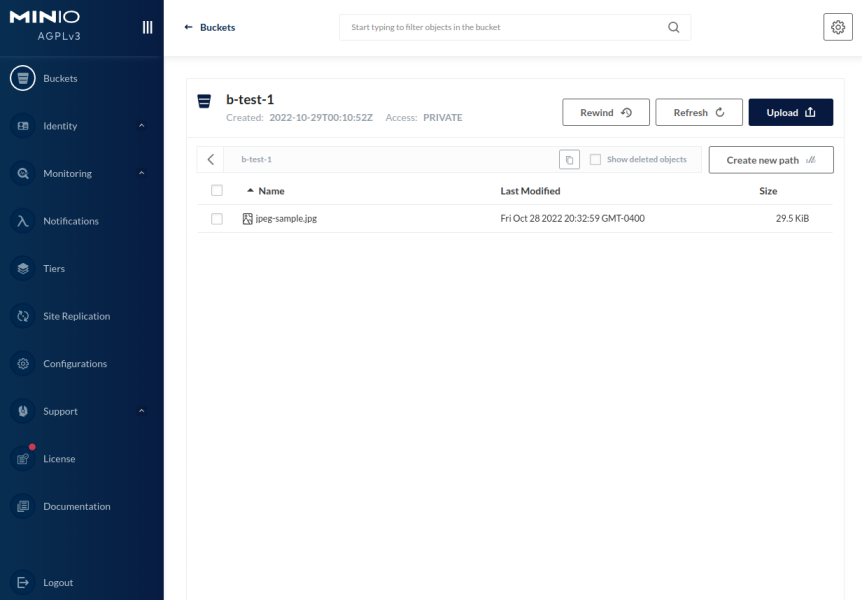This screenshot has width=862, height=600.
Task: Open Site Replication via its icon
Action: point(23,316)
